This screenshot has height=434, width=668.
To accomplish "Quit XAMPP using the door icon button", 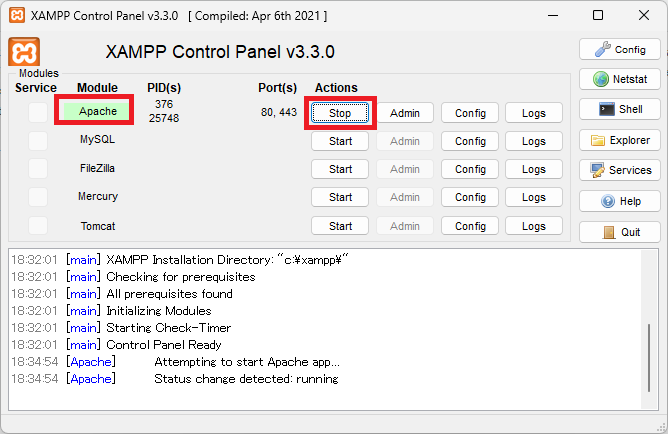I will pos(619,232).
